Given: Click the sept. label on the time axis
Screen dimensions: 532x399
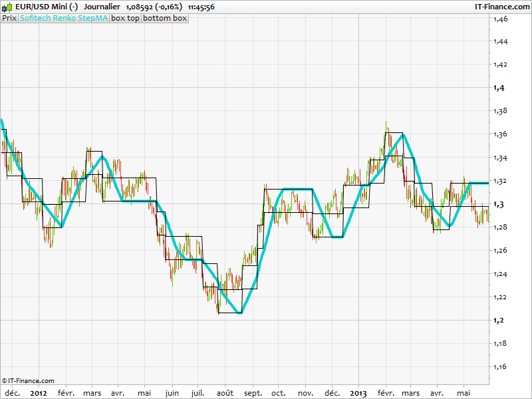Looking at the screenshot, I should (253, 394).
